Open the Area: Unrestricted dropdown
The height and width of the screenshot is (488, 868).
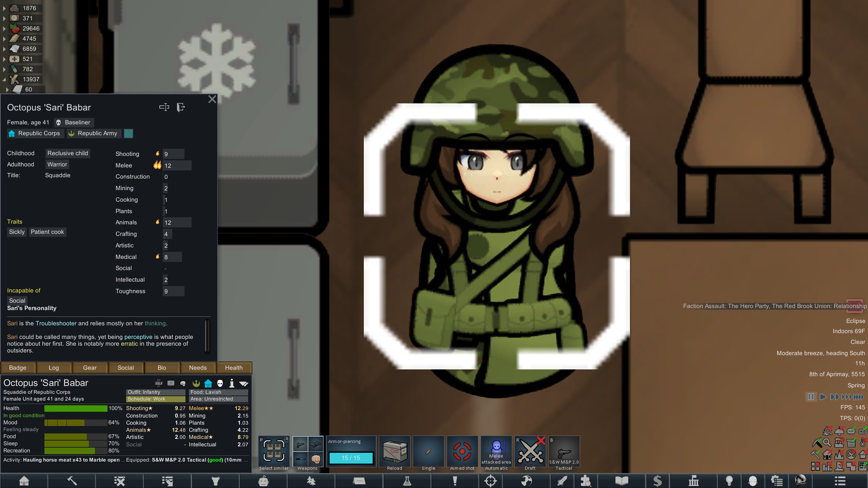tap(218, 399)
